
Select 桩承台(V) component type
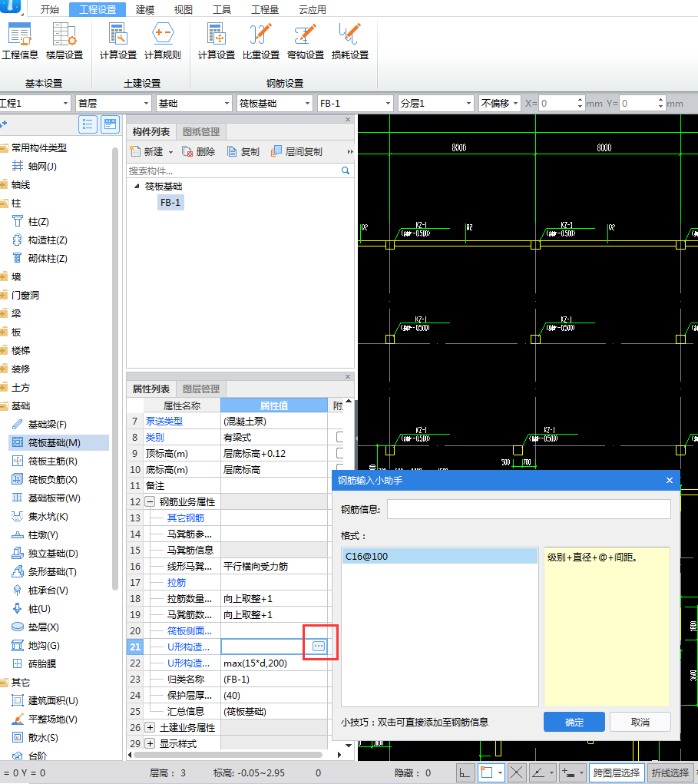coord(40,590)
